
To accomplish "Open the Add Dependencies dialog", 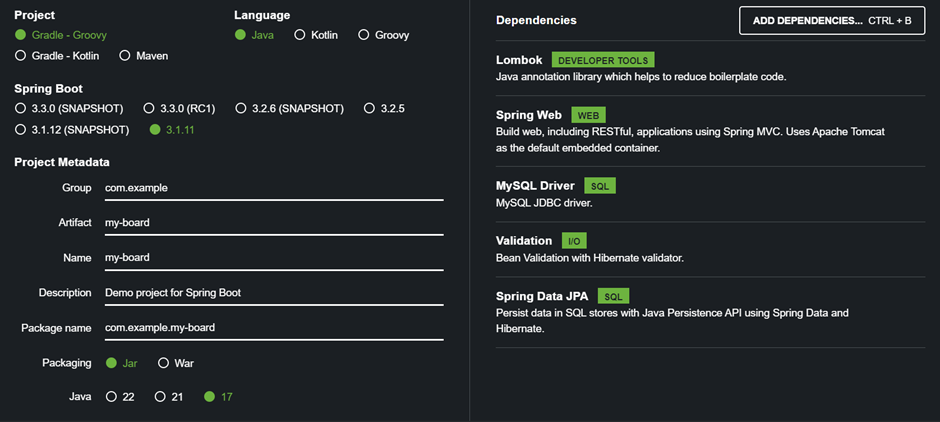I will point(831,20).
